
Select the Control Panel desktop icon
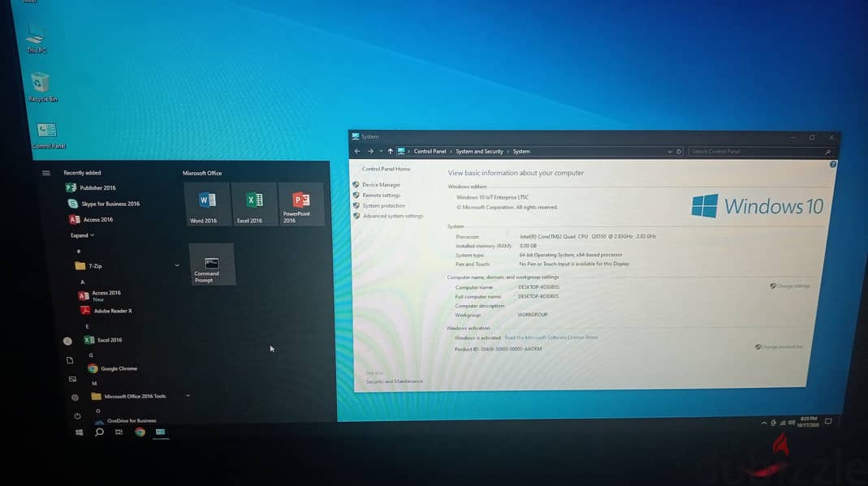click(x=48, y=136)
